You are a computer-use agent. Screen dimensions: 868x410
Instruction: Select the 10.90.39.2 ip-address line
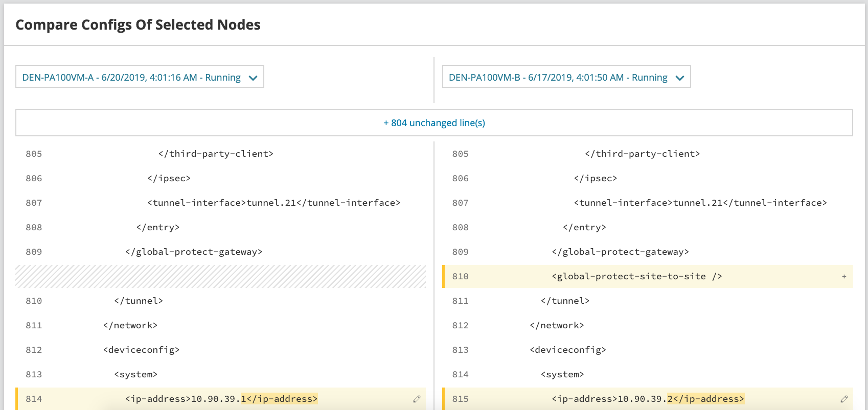pyautogui.click(x=648, y=399)
